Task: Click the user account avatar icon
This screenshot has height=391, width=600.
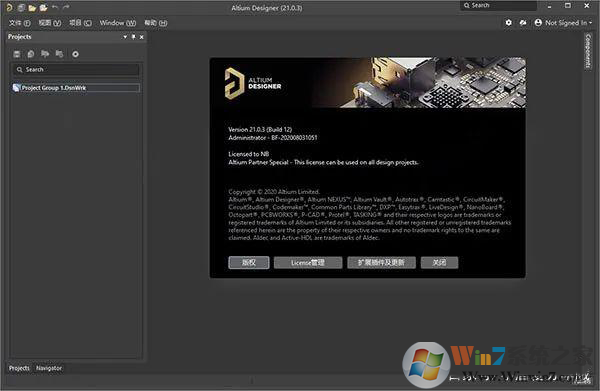Action: 538,23
